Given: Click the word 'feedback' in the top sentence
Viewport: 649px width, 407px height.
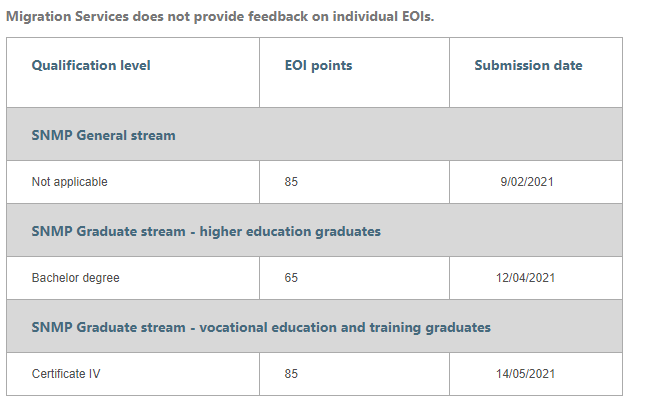Looking at the screenshot, I should click(x=263, y=17).
